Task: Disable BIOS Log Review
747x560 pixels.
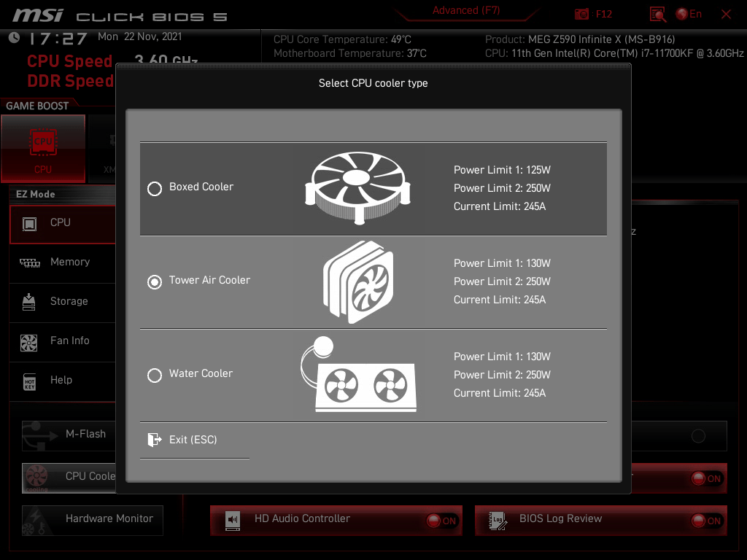Action: pos(705,518)
